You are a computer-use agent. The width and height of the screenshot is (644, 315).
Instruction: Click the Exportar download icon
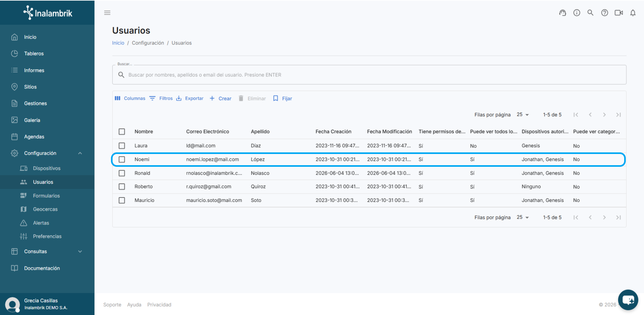click(x=179, y=98)
